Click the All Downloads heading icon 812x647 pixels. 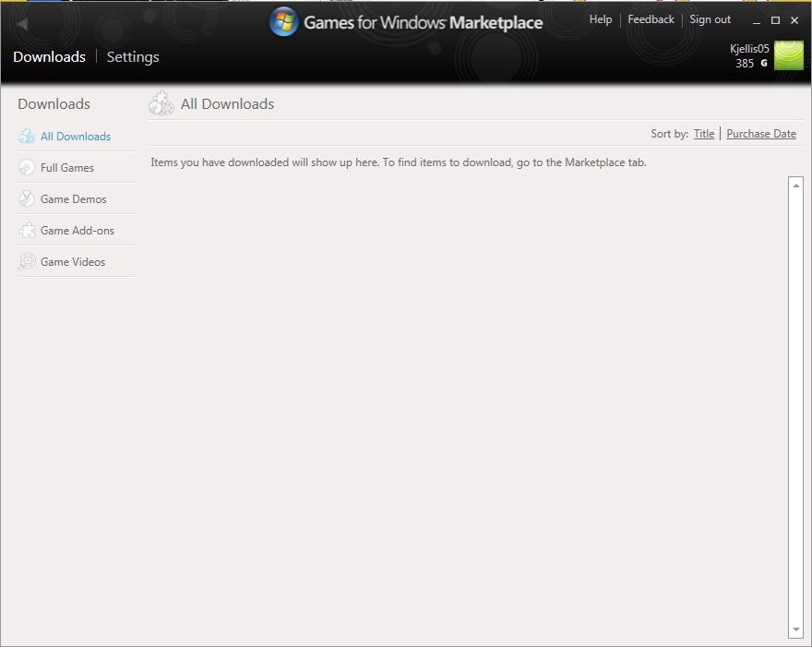pos(161,103)
